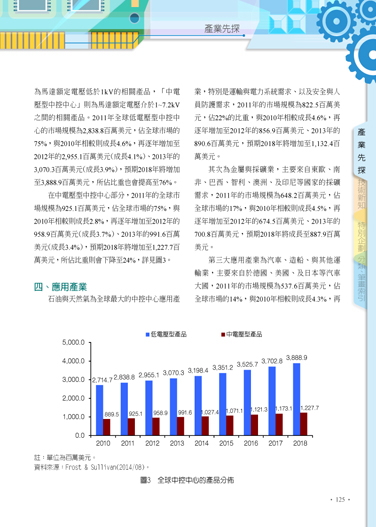Click the 四、應用產業 section heading

pos(60,287)
